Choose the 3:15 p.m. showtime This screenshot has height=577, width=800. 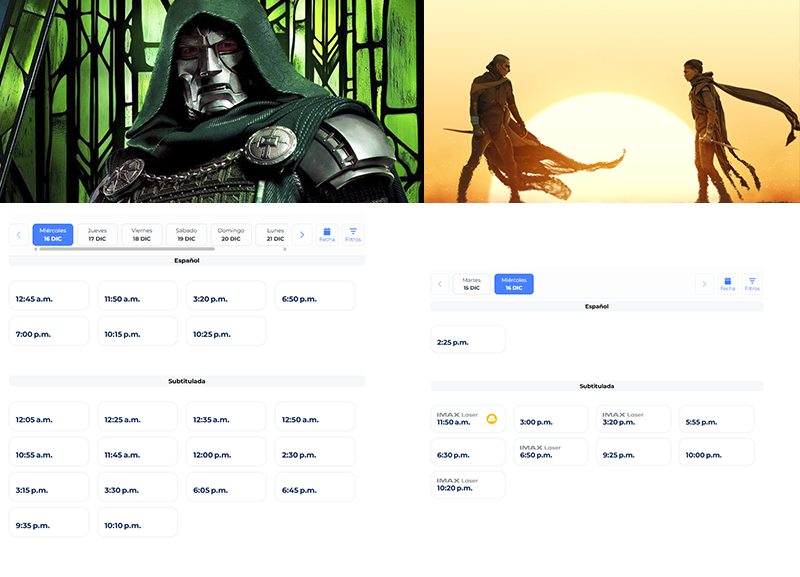tap(49, 487)
